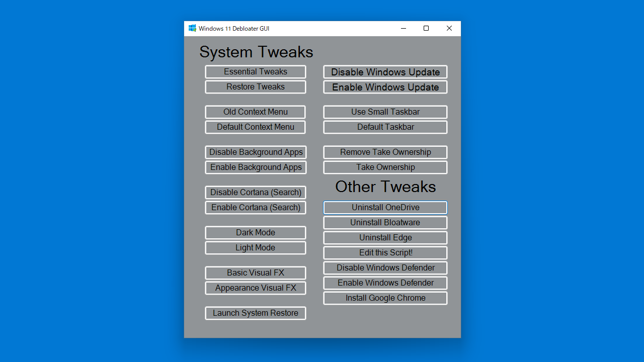Screen dimensions: 644x362
Task: Restore the Default Taskbar
Action: tap(385, 127)
